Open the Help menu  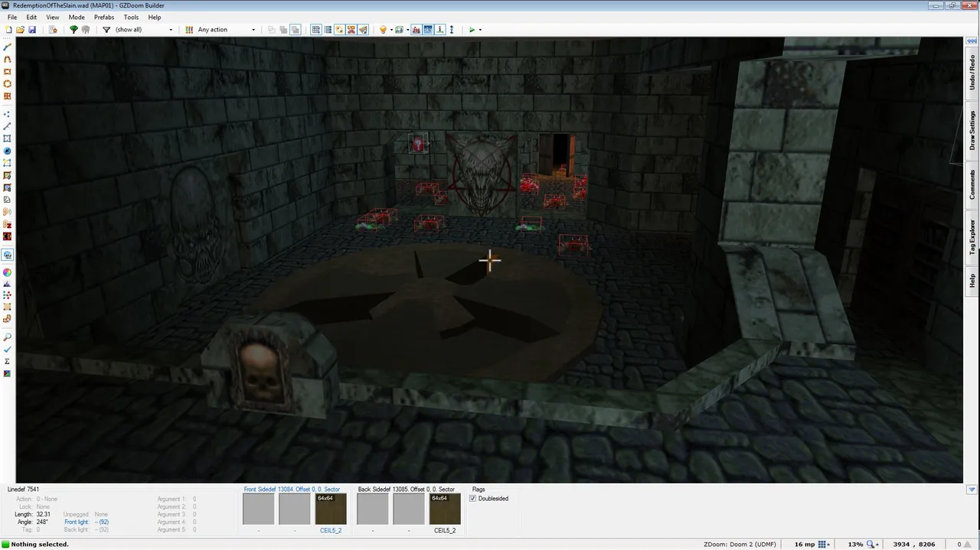[x=155, y=17]
